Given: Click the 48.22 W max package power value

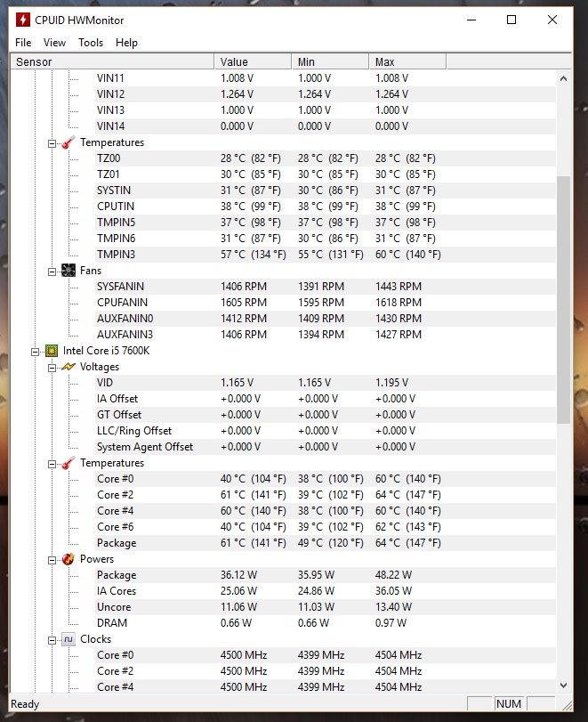Looking at the screenshot, I should 393,575.
